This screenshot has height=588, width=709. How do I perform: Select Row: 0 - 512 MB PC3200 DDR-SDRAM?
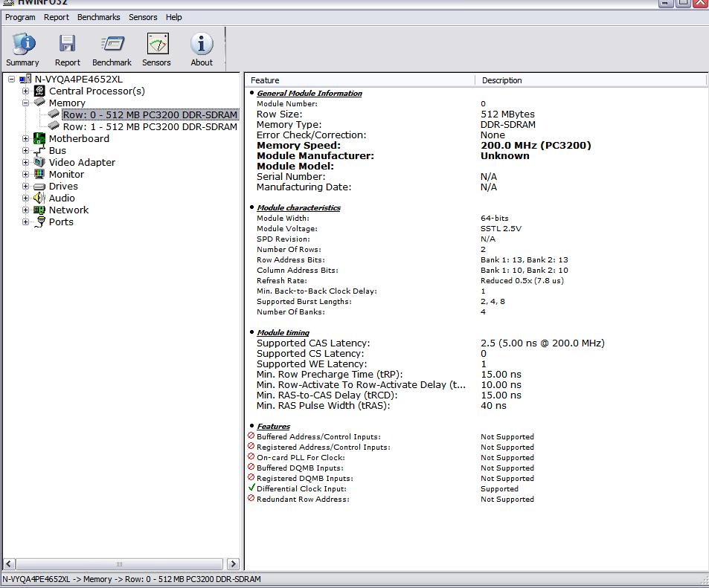click(x=150, y=114)
